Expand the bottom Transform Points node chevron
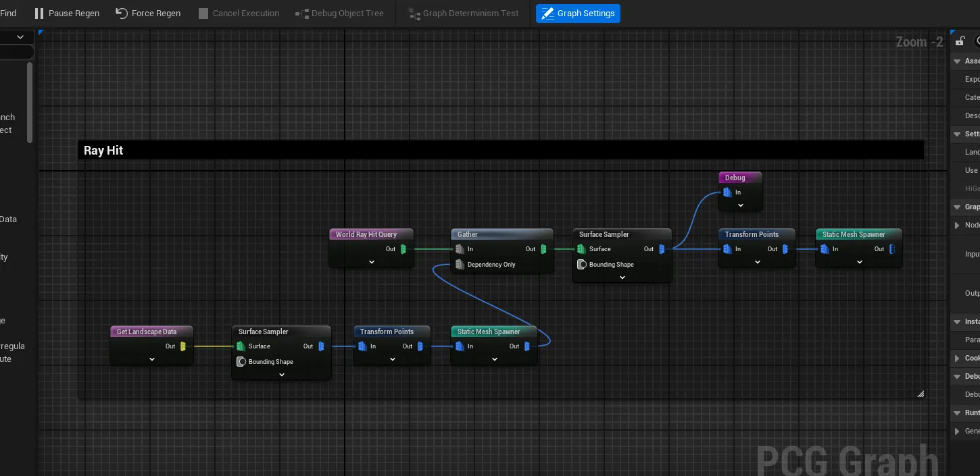This screenshot has height=476, width=980. point(392,359)
